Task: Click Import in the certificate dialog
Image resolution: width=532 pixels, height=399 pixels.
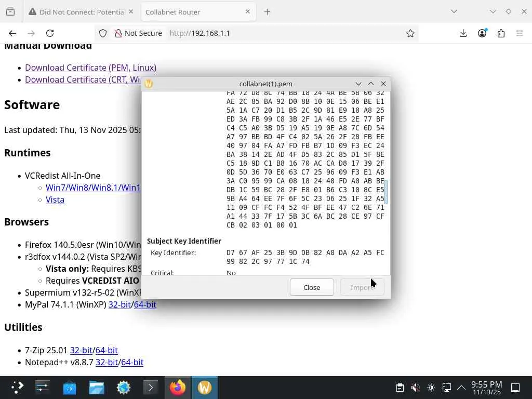Action: click(362, 287)
